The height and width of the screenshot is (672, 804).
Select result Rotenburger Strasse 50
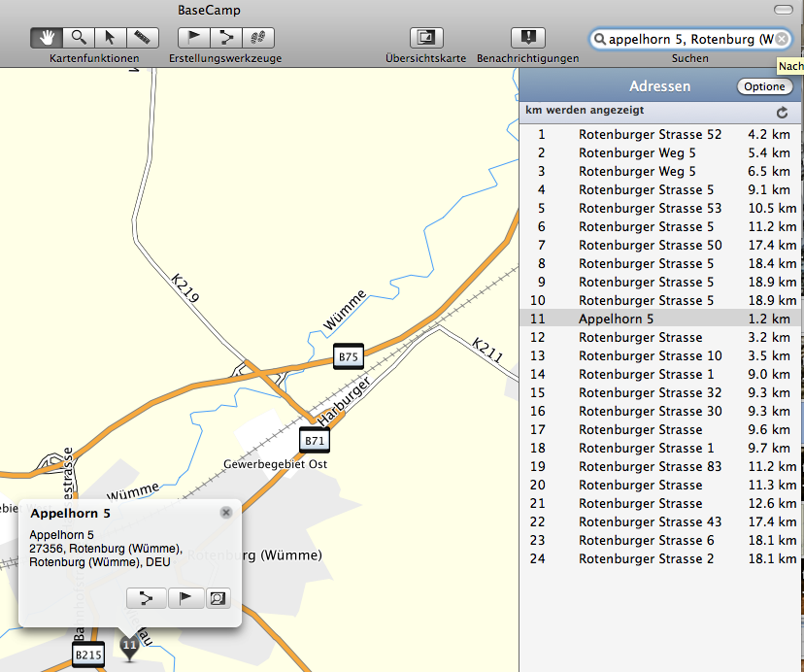point(660,246)
